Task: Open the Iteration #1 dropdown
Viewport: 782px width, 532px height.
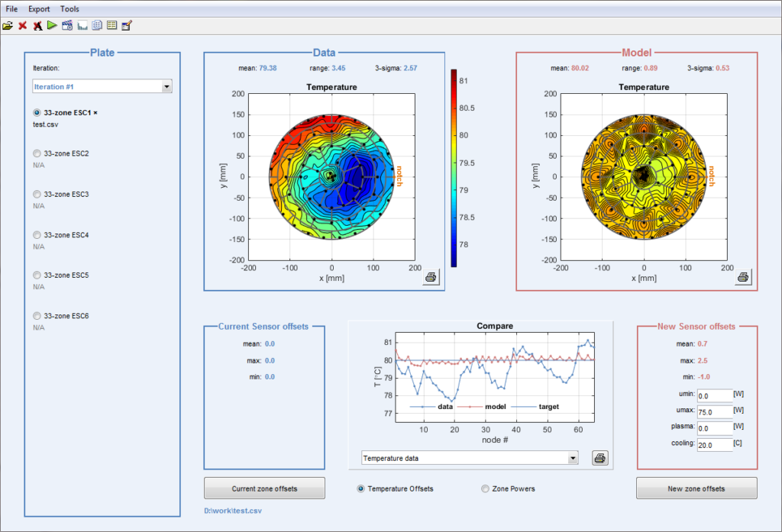Action: pyautogui.click(x=102, y=86)
